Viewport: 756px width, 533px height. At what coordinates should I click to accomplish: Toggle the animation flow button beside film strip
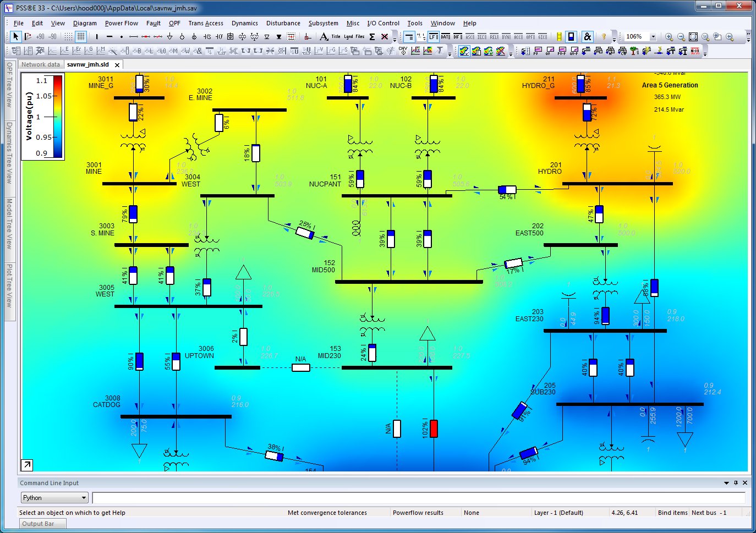pos(571,37)
